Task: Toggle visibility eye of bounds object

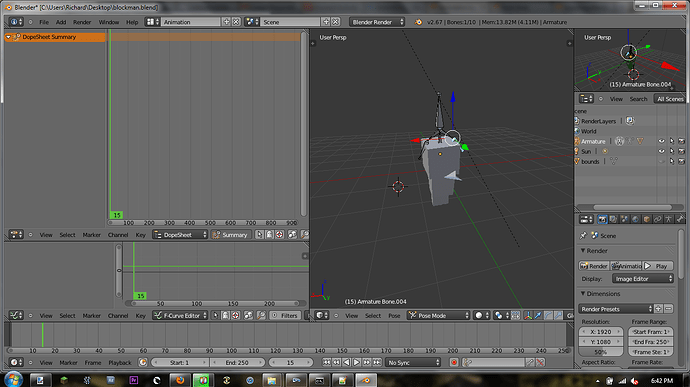Action: click(661, 162)
